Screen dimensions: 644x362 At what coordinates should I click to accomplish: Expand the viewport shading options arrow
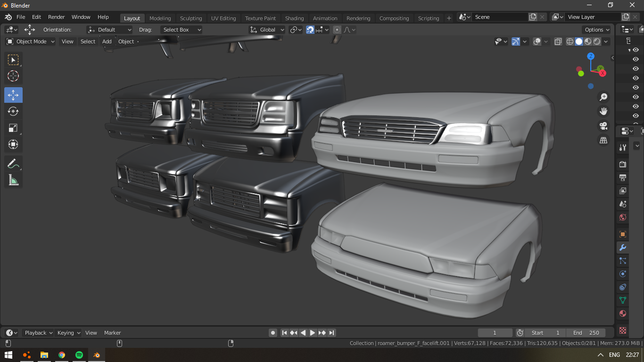click(606, 41)
